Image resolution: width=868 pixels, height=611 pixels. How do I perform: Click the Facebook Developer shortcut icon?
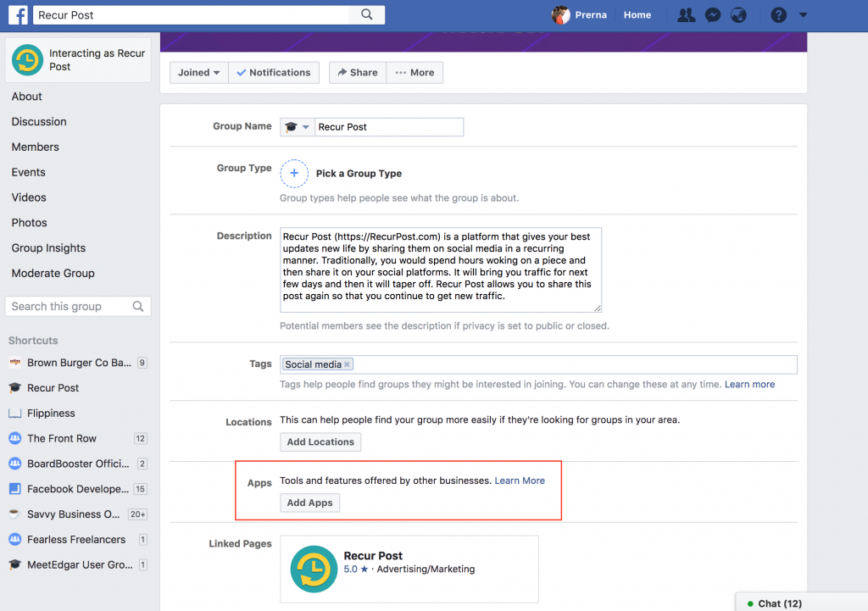coord(15,489)
